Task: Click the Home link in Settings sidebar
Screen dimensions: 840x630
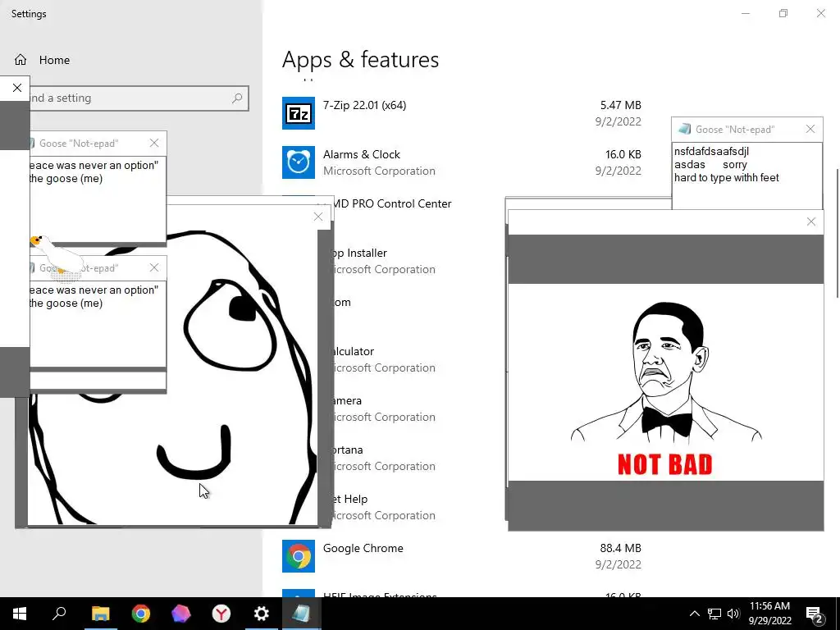Action: point(54,60)
